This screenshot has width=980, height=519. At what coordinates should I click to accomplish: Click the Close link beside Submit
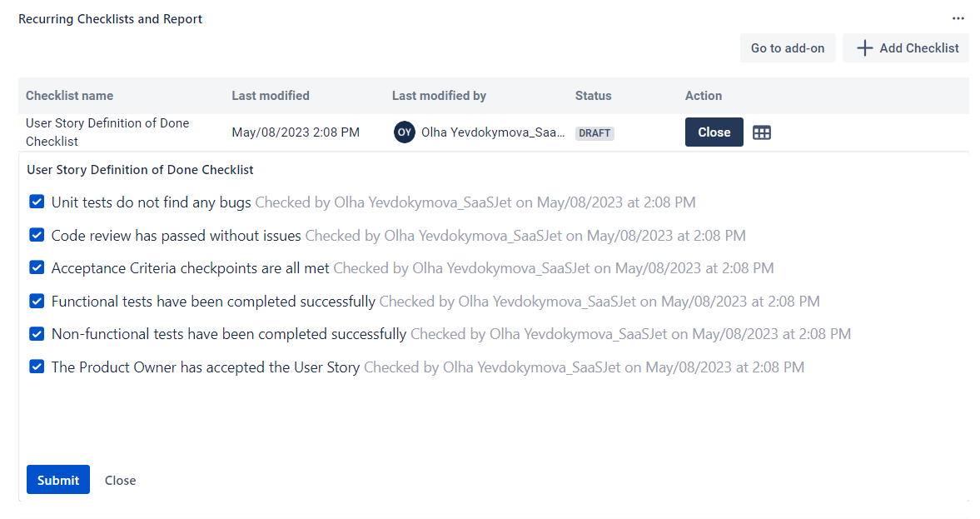[x=120, y=480]
